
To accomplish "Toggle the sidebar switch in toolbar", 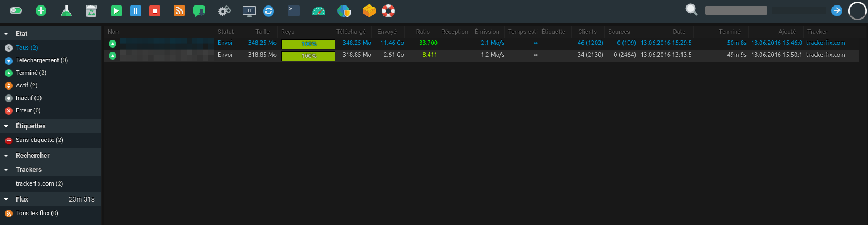I will point(16,10).
